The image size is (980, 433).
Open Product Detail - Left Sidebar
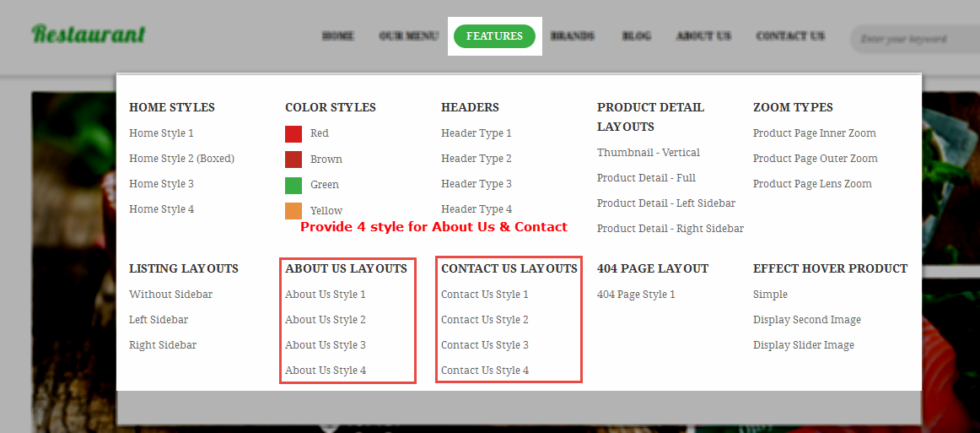click(666, 203)
